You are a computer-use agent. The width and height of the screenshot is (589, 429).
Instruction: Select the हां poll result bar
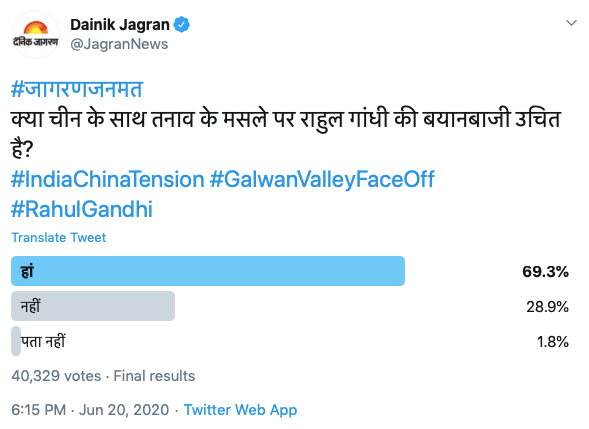point(208,271)
